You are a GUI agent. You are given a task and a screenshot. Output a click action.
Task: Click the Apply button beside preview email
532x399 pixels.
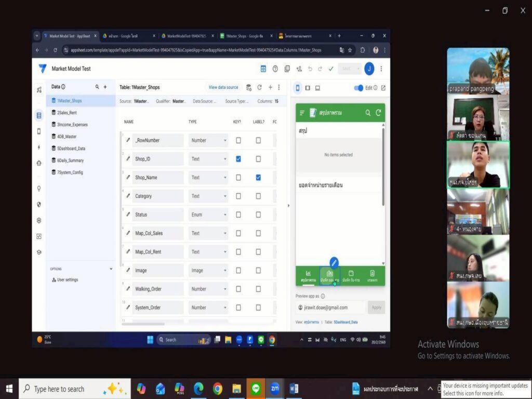tap(376, 308)
